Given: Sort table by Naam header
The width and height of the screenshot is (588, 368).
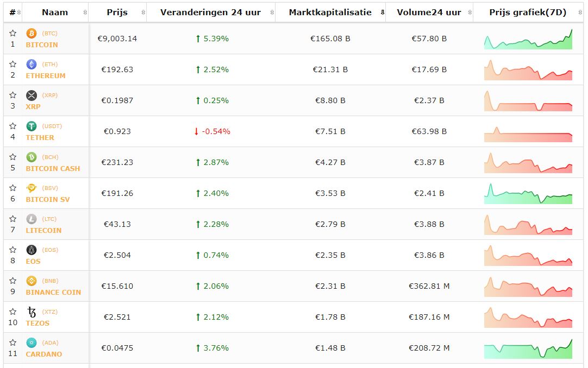Looking at the screenshot, I should (x=55, y=12).
